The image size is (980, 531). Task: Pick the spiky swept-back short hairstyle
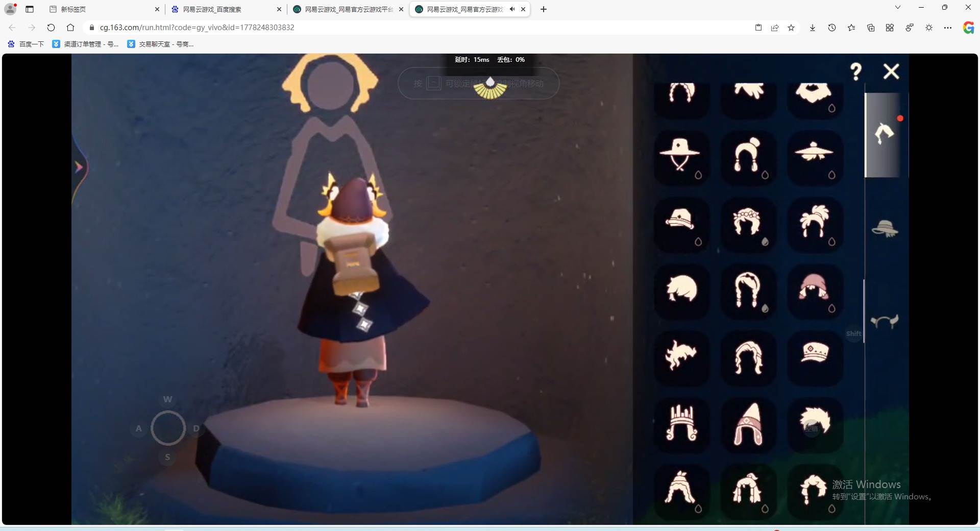(815, 425)
